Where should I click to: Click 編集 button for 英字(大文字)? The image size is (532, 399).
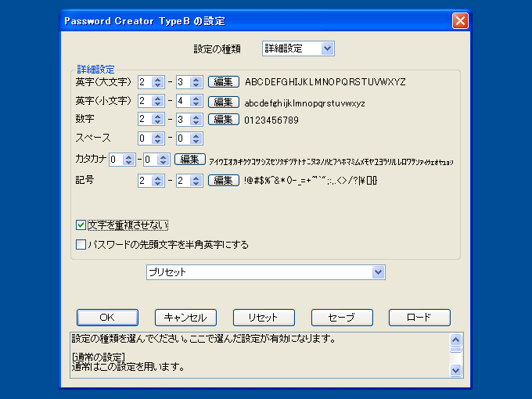(224, 82)
